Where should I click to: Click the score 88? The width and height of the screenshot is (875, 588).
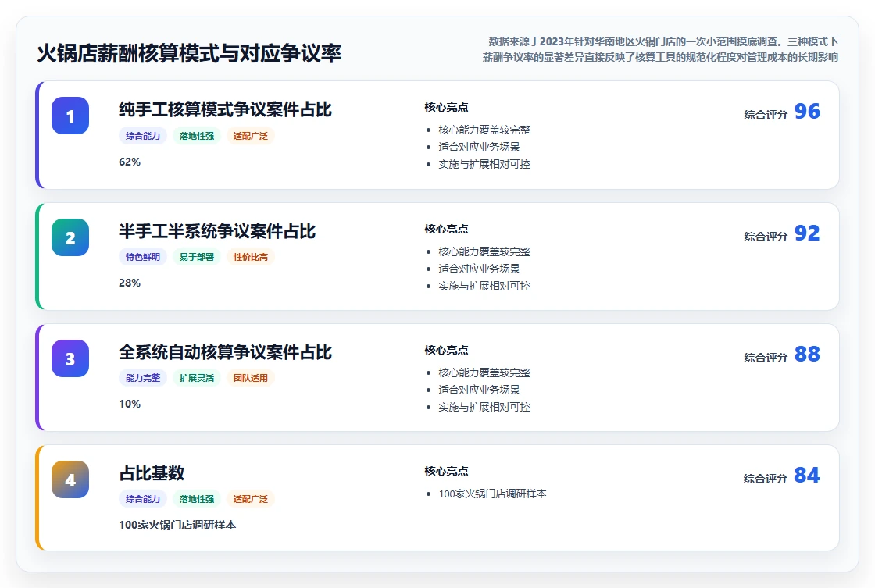[807, 354]
